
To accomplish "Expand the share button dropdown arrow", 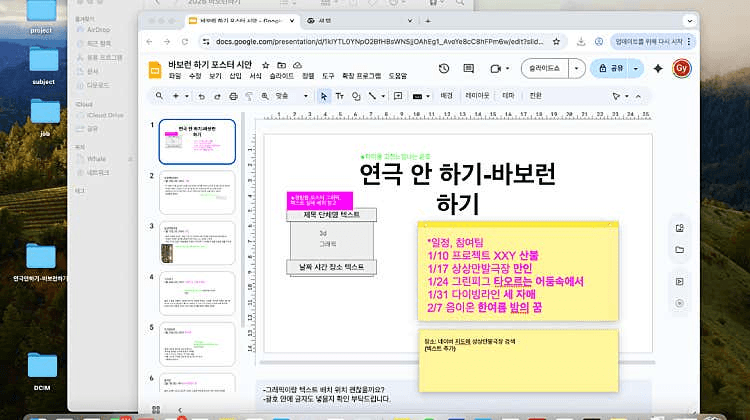I will coord(636,68).
